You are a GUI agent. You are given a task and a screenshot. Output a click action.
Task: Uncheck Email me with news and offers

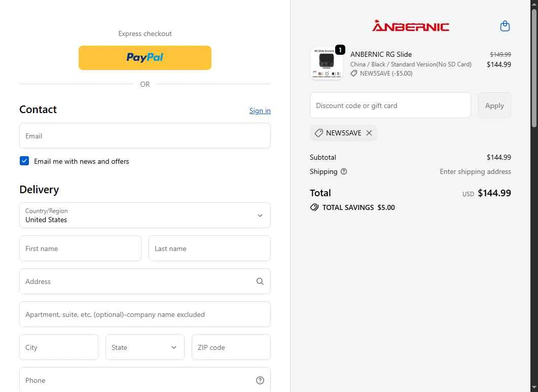click(x=24, y=161)
